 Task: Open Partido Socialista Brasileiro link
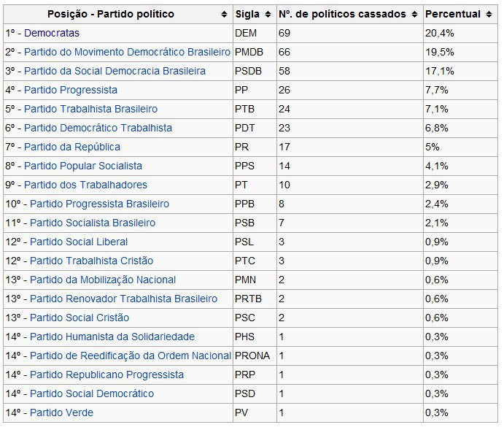93,223
